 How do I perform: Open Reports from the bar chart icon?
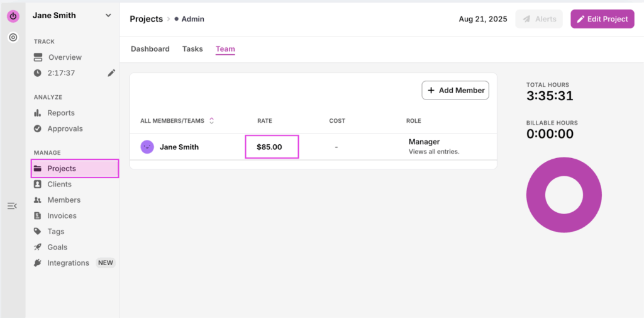[x=38, y=113]
